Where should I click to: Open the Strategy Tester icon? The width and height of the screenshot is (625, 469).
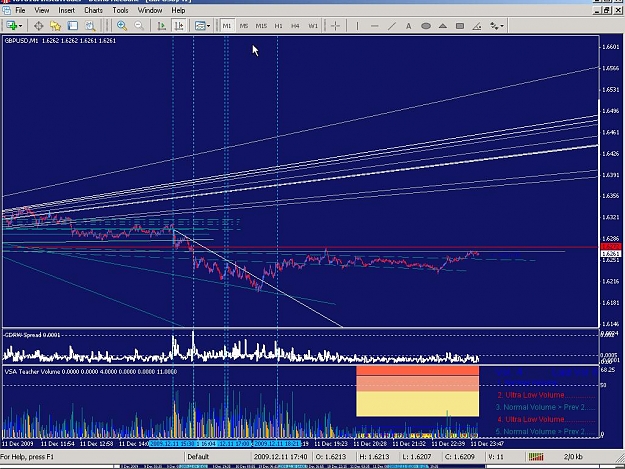point(90,26)
